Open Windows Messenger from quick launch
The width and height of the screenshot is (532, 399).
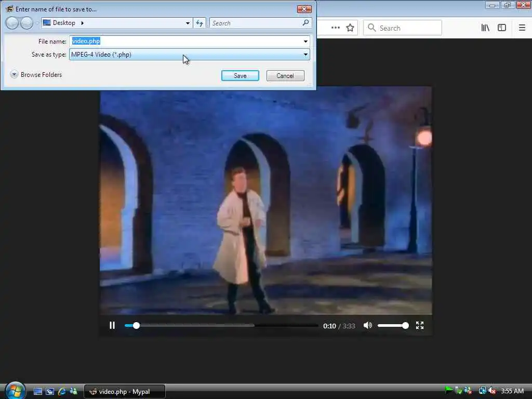click(x=73, y=392)
